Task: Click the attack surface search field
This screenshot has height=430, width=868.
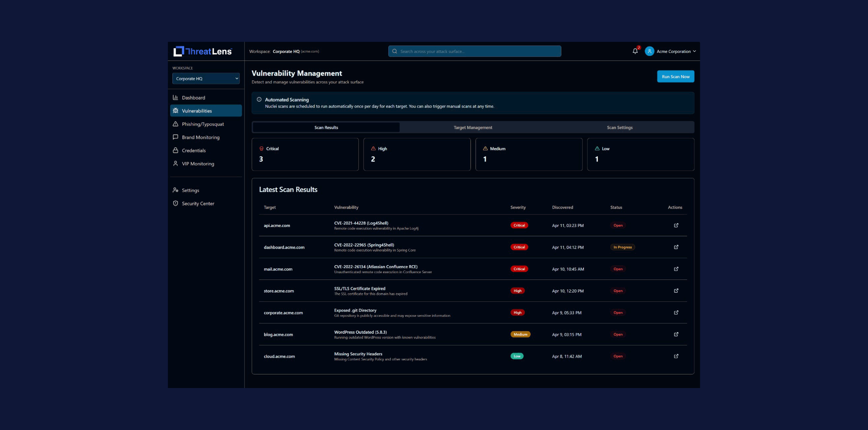Action: pyautogui.click(x=474, y=51)
